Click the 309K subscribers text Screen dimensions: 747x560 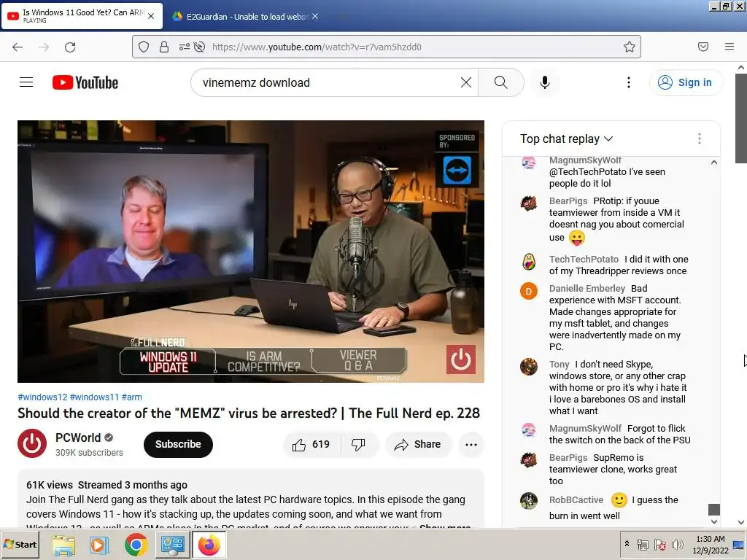[89, 453]
